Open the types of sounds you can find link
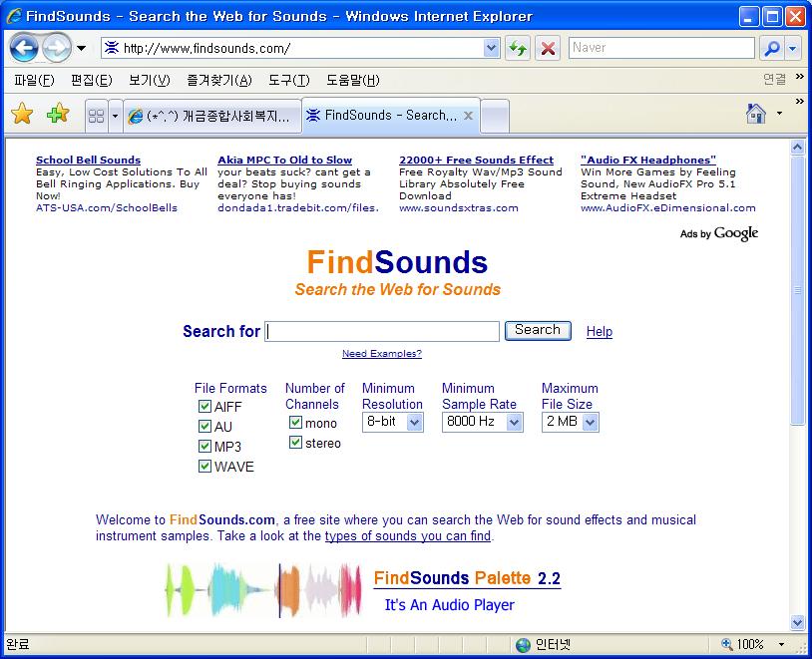The height and width of the screenshot is (659, 812). [x=408, y=535]
